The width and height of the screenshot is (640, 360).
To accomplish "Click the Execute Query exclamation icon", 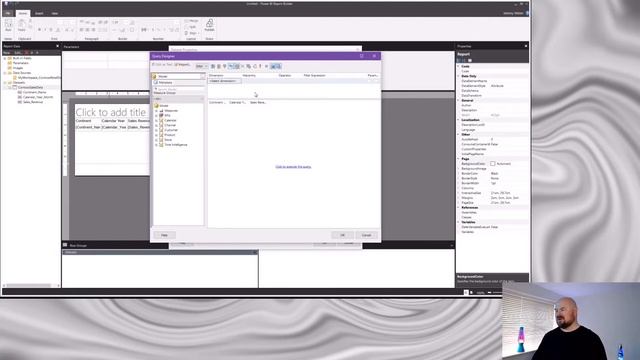I will coord(260,66).
